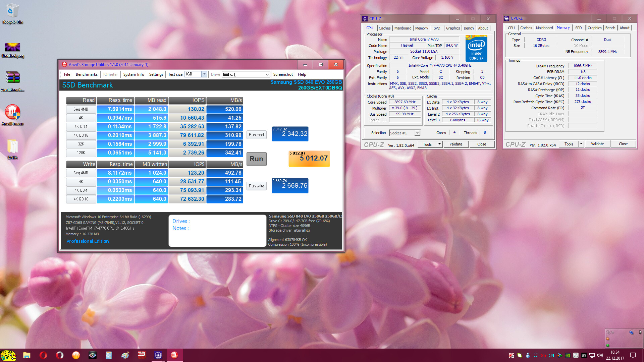Expand the Drive c: selection dropdown
Viewport: 644px width, 362px height.
pyautogui.click(x=267, y=74)
